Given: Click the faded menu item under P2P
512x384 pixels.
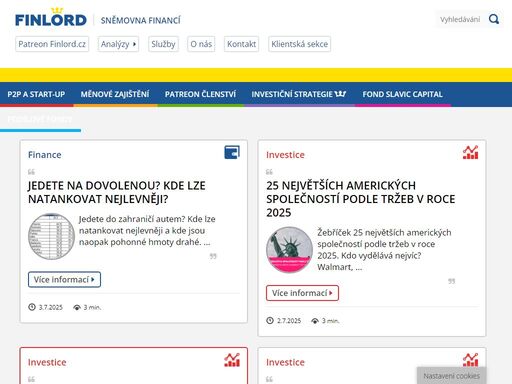Looking at the screenshot, I should pyautogui.click(x=40, y=119).
